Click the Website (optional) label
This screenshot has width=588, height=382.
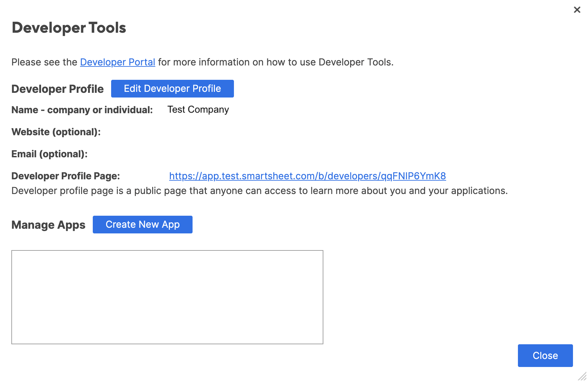56,132
